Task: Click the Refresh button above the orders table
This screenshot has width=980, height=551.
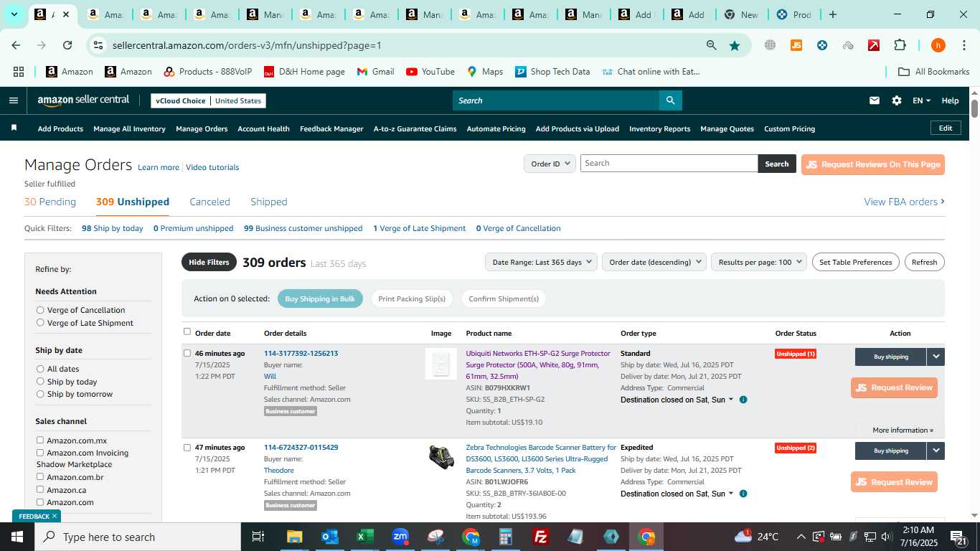Action: pos(924,262)
